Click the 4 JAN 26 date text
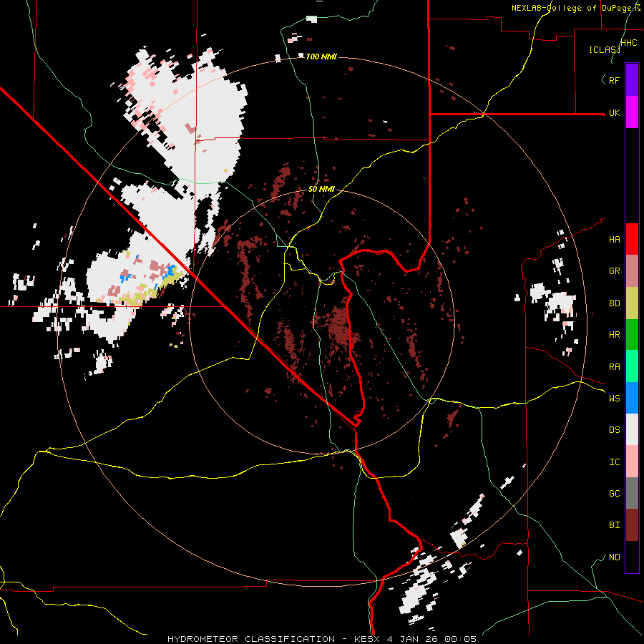 pyautogui.click(x=412, y=639)
